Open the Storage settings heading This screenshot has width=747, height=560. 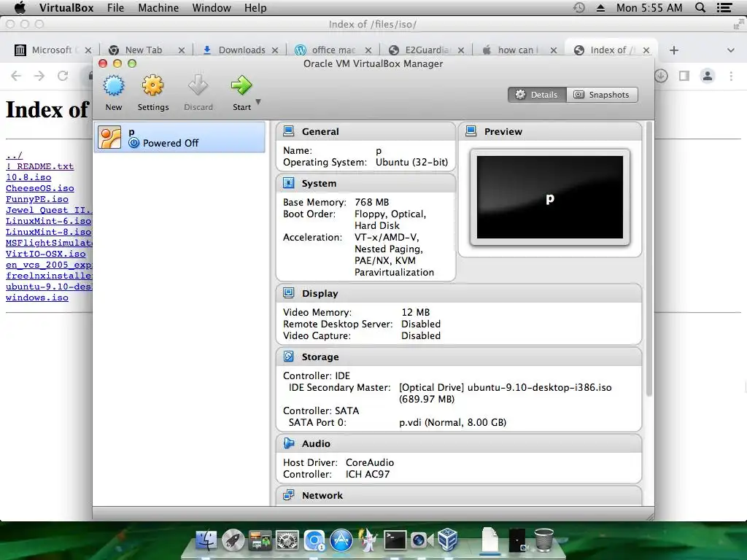(320, 357)
